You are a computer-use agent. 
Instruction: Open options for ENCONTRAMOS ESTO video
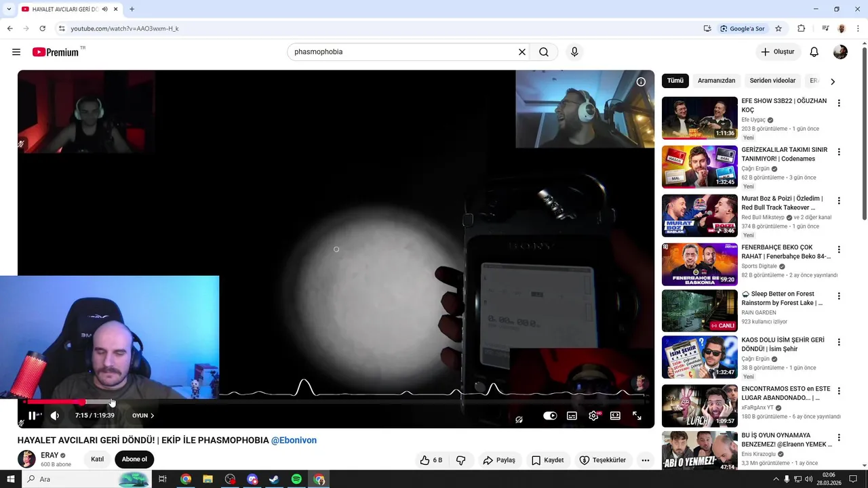(x=839, y=391)
